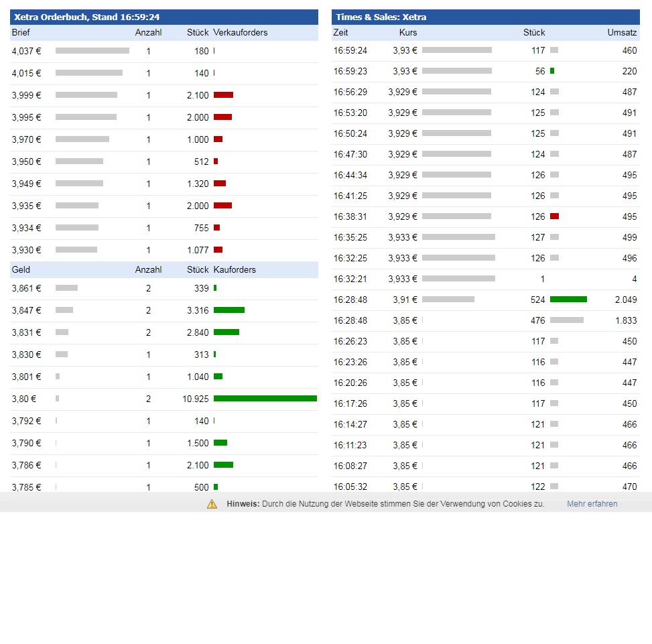The height and width of the screenshot is (644, 652).
Task: Click red sell bar for 3,995 € row
Action: pyautogui.click(x=222, y=117)
